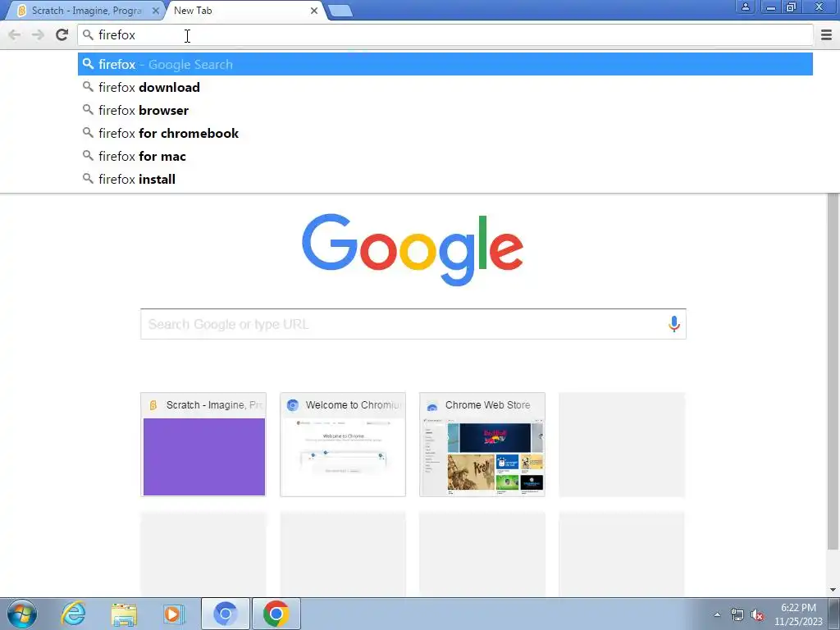Image resolution: width=840 pixels, height=630 pixels.
Task: Choose the 'firefox - Google Search' suggestion
Action: pos(445,64)
